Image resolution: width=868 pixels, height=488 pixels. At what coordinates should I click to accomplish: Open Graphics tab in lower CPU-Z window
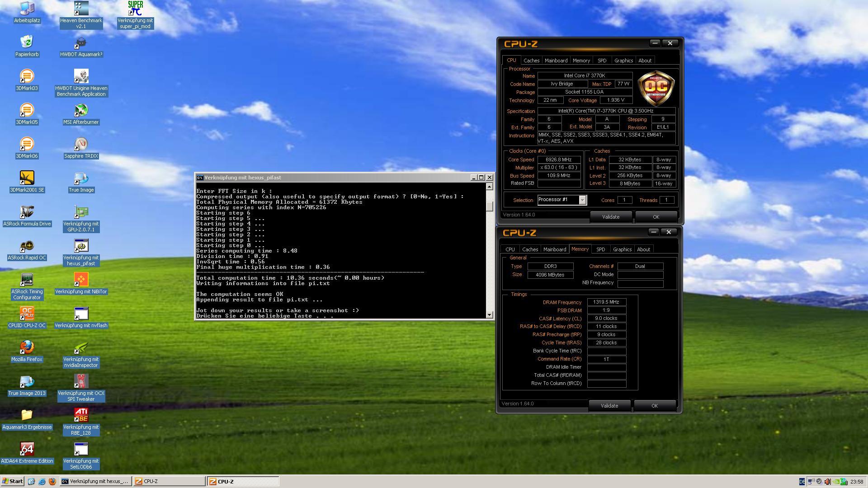click(622, 249)
